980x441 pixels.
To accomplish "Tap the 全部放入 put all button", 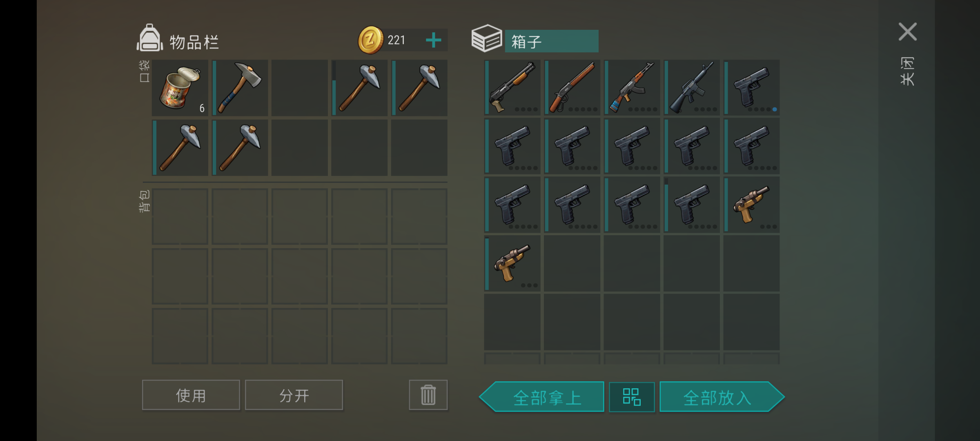I will 722,397.
